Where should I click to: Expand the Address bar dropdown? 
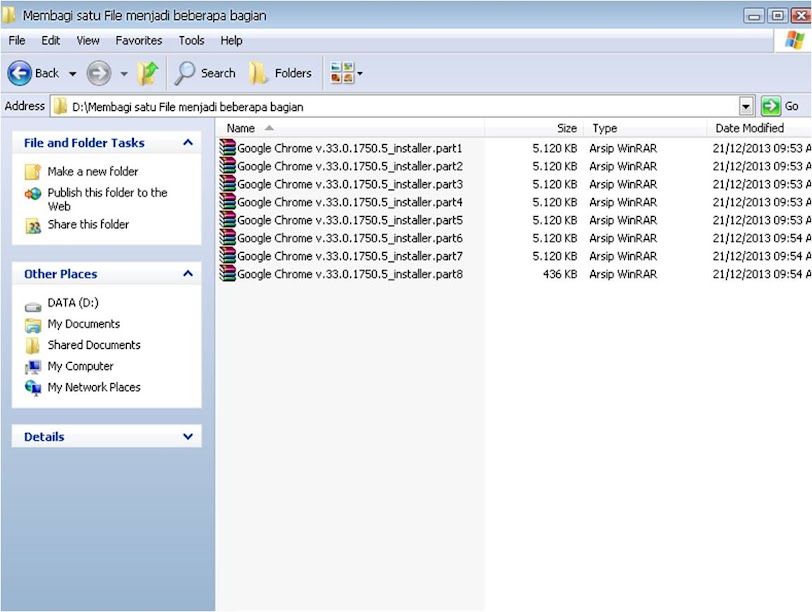(x=746, y=107)
